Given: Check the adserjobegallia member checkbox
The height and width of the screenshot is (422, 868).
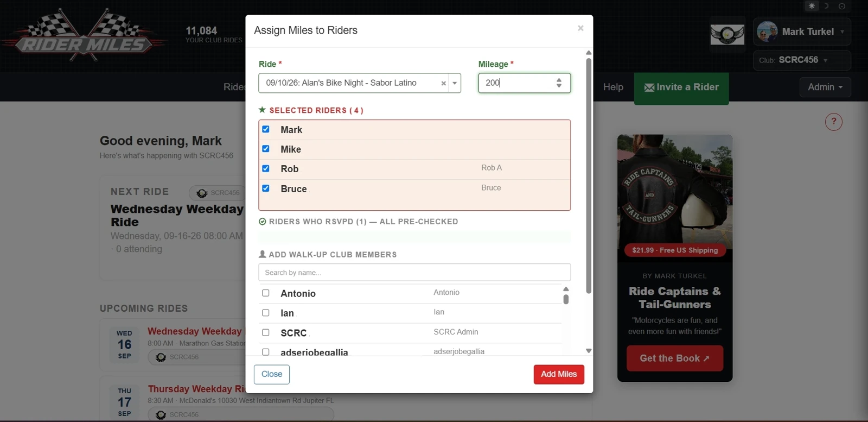Looking at the screenshot, I should pos(266,352).
